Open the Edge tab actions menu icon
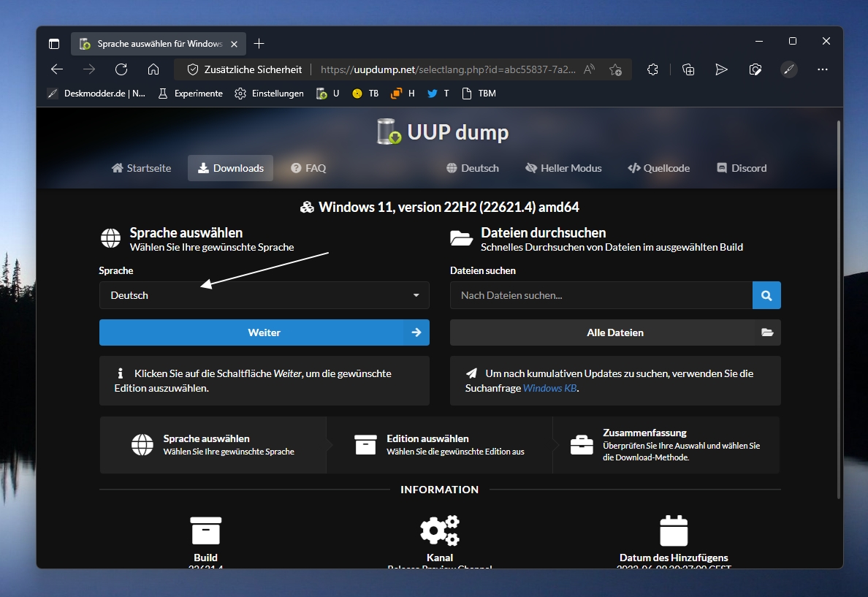Screen dimensions: 868x597 [53, 44]
